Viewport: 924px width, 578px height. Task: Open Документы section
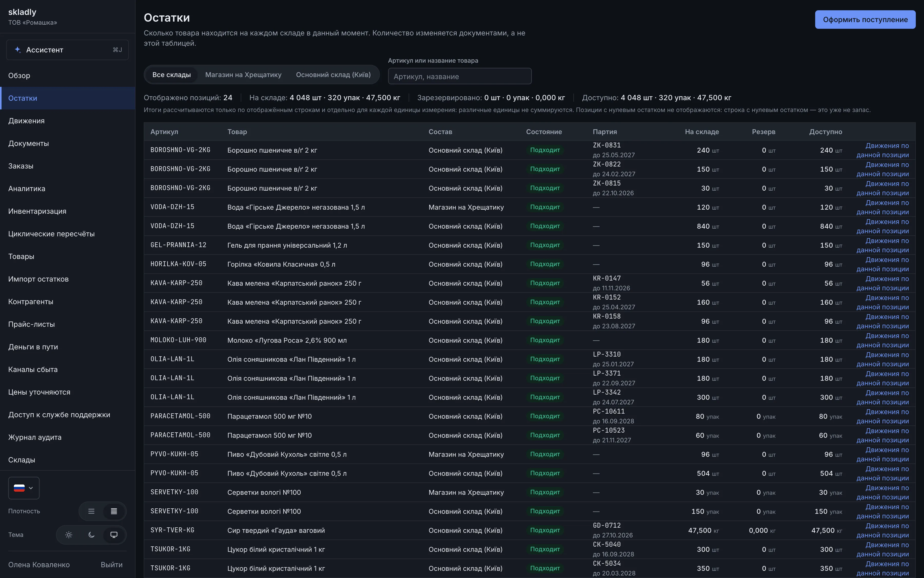pos(68,143)
